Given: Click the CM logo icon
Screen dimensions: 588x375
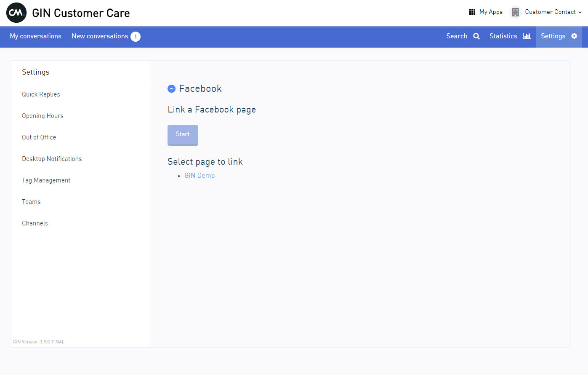Looking at the screenshot, I should (x=16, y=13).
